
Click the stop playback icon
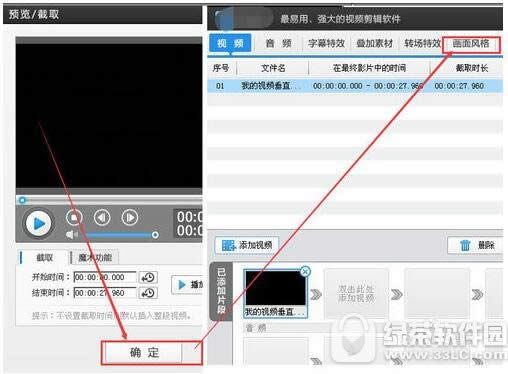[x=74, y=218]
